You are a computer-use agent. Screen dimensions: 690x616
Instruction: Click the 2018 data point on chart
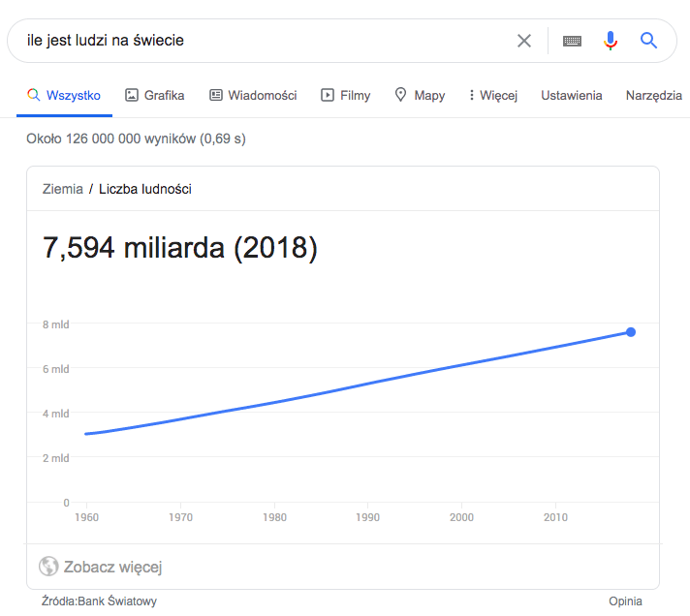click(x=631, y=332)
